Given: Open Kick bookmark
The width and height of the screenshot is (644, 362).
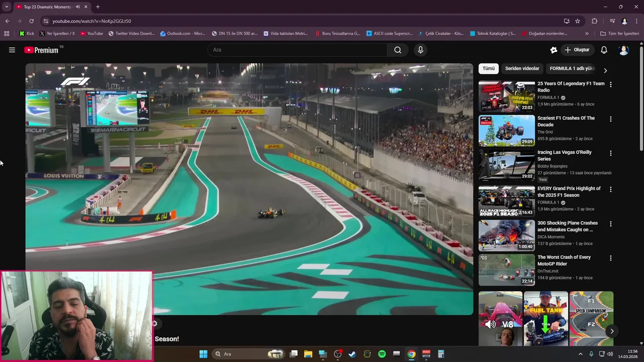Looking at the screenshot, I should click(27, 34).
